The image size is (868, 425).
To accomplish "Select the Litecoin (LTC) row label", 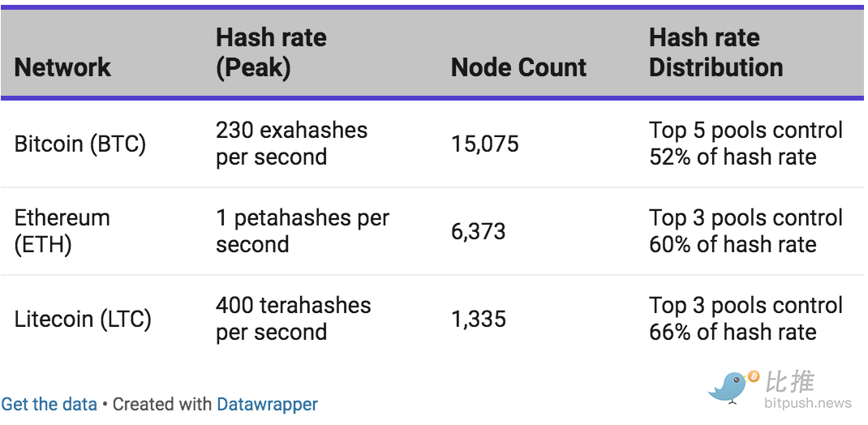I will tap(83, 320).
